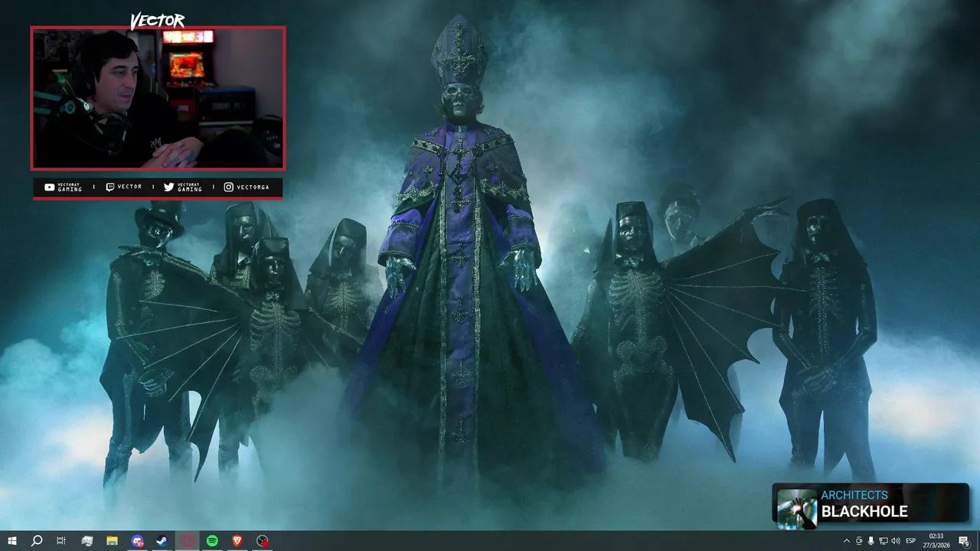
Task: Open Steam from the taskbar
Action: [x=162, y=541]
